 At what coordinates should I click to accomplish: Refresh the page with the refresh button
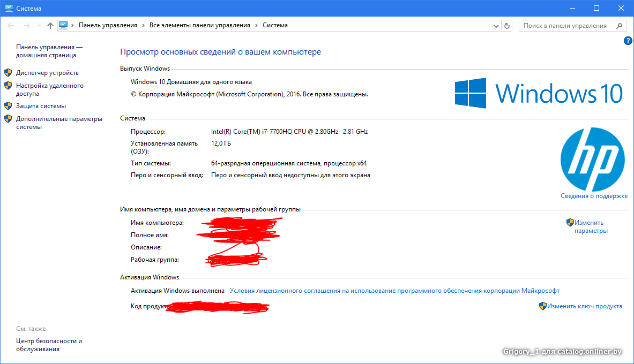coord(507,26)
